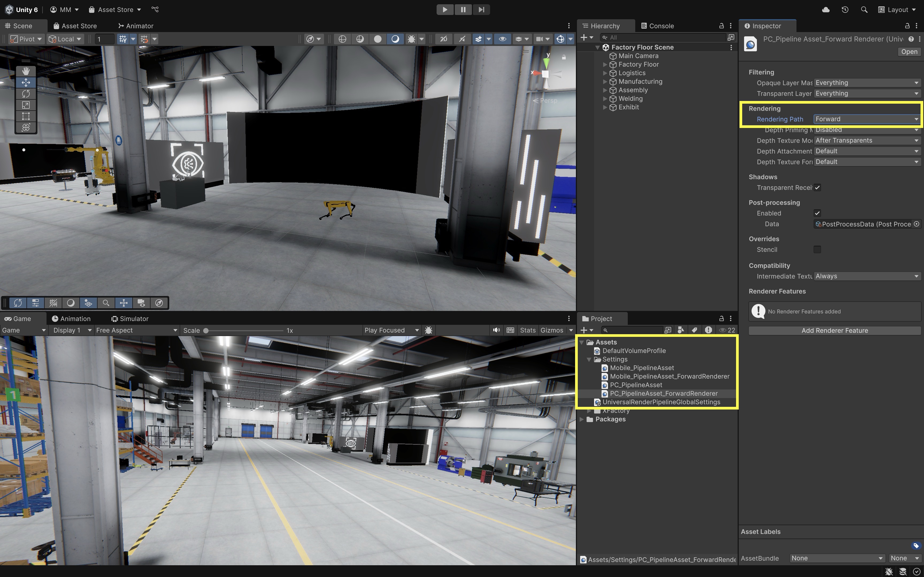
Task: Disable Post-processing Enabled checkbox
Action: 817,213
